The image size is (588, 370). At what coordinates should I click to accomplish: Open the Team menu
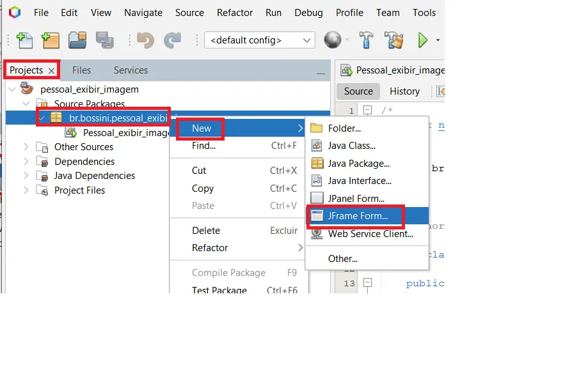(388, 13)
